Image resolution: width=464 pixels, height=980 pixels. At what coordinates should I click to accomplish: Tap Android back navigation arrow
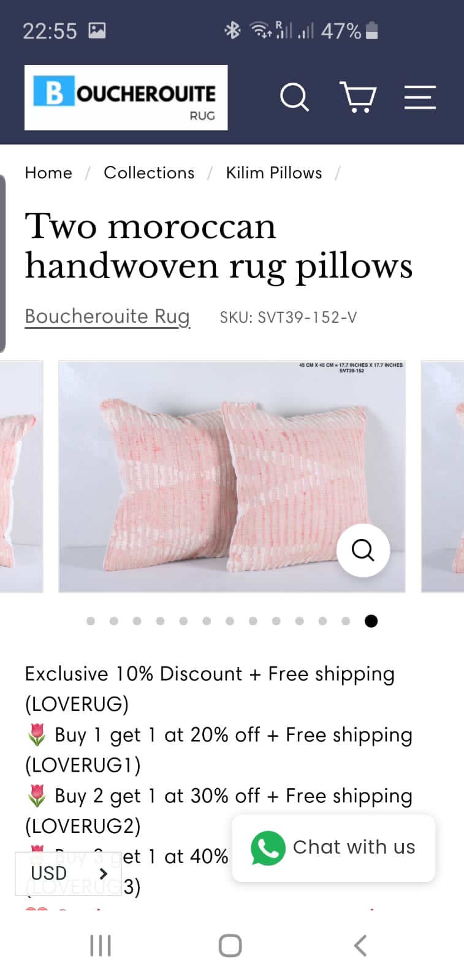pyautogui.click(x=360, y=946)
